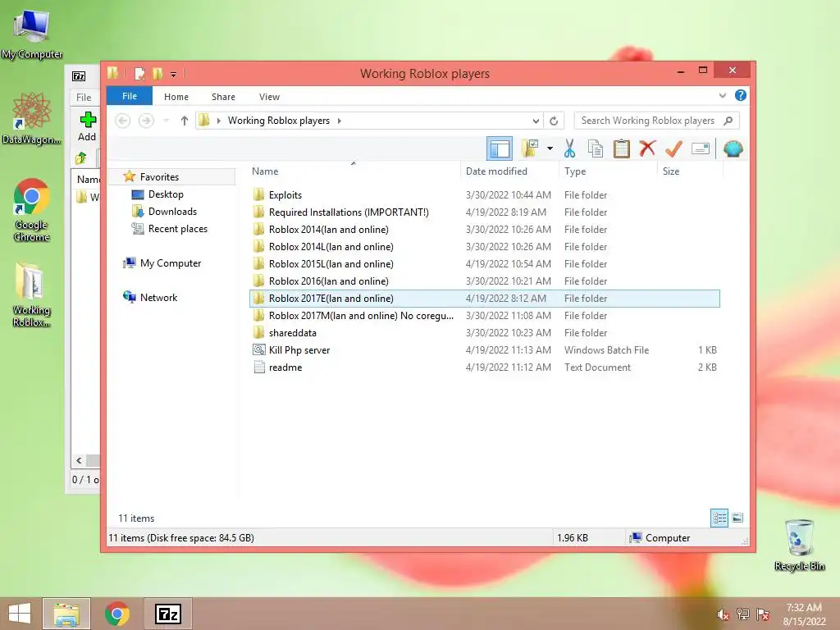The height and width of the screenshot is (630, 840).
Task: Click the search magnifier icon
Action: coord(728,121)
